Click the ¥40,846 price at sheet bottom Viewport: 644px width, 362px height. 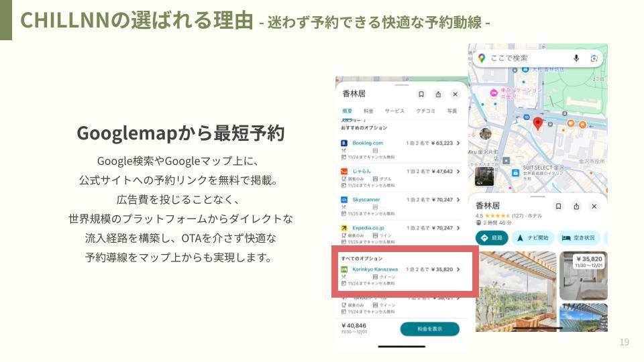click(354, 326)
